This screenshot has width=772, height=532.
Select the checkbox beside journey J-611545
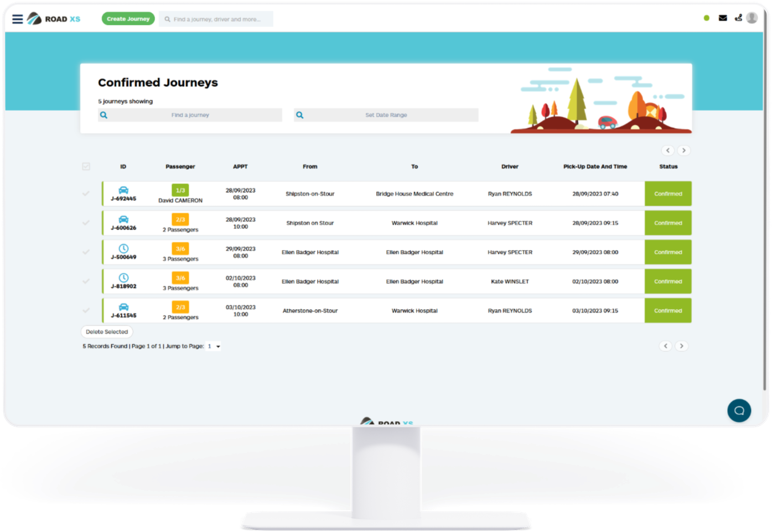point(86,310)
